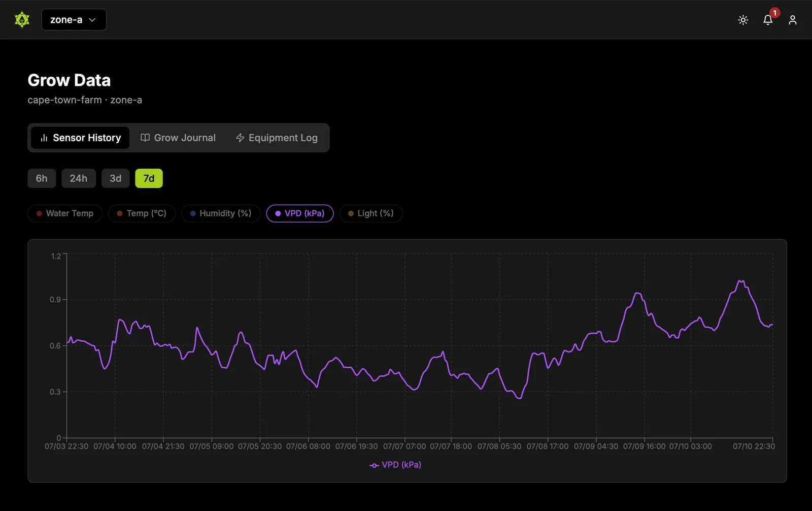Toggle the light/dark theme sun icon
This screenshot has height=511, width=812.
[x=743, y=20]
